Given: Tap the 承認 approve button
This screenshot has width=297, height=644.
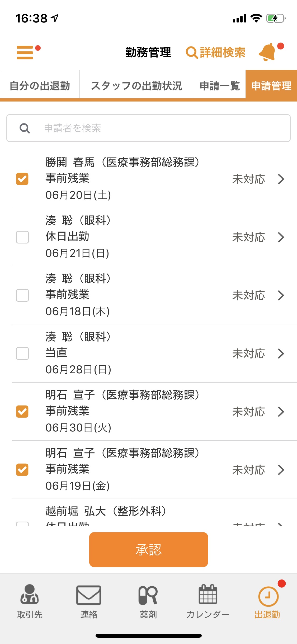Looking at the screenshot, I should point(148,550).
